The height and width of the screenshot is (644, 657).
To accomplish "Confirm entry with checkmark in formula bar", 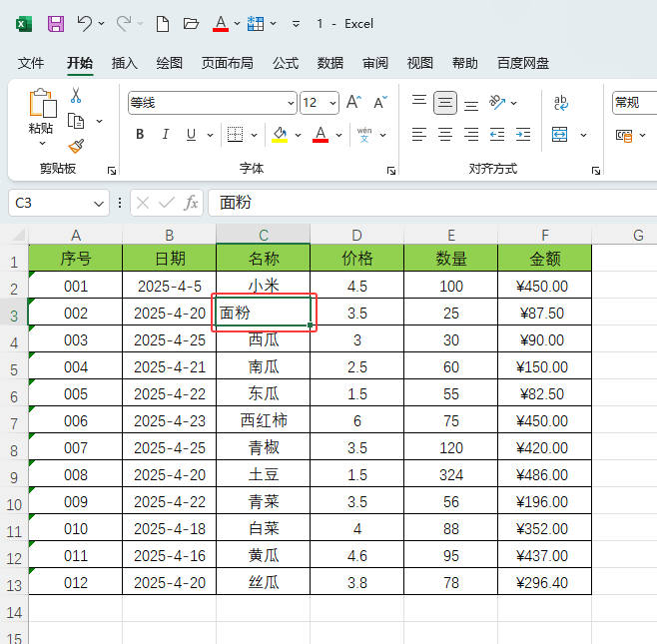I will (x=167, y=203).
